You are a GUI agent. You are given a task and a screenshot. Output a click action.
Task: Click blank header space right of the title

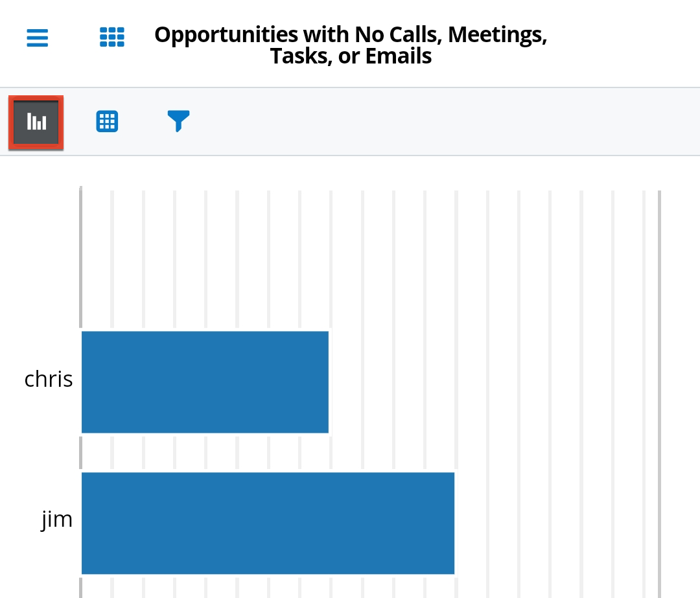click(x=622, y=44)
